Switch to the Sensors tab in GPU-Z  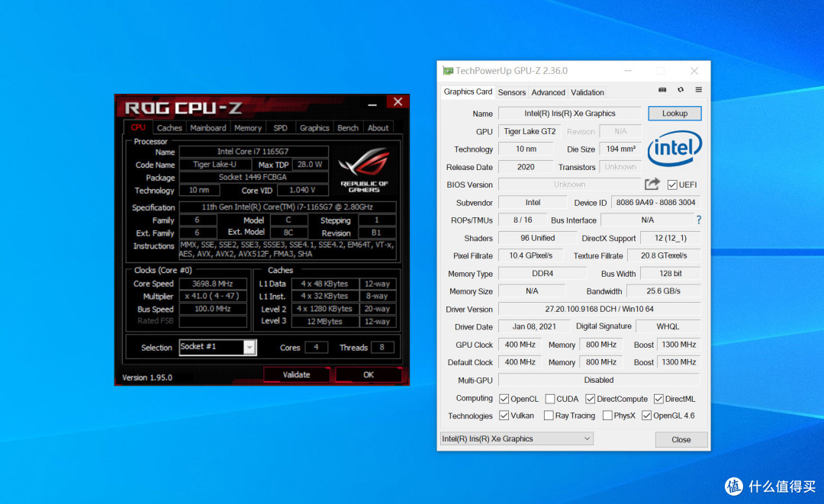(511, 92)
